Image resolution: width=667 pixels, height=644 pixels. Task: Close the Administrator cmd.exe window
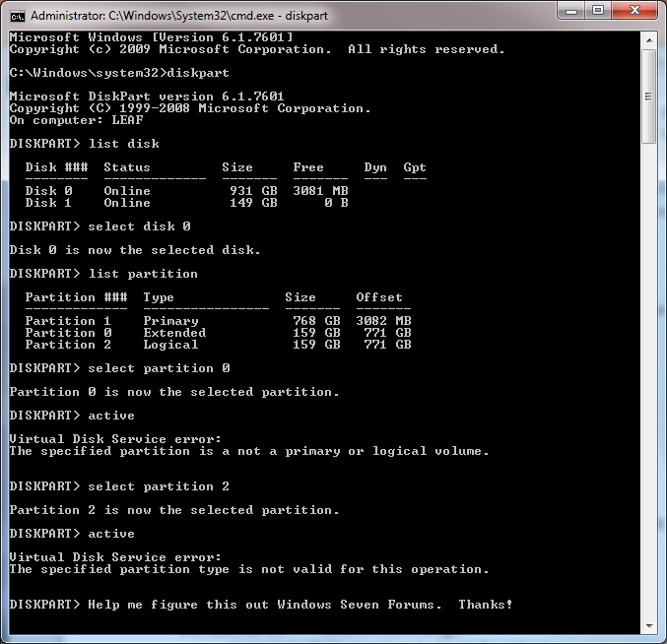pyautogui.click(x=634, y=10)
